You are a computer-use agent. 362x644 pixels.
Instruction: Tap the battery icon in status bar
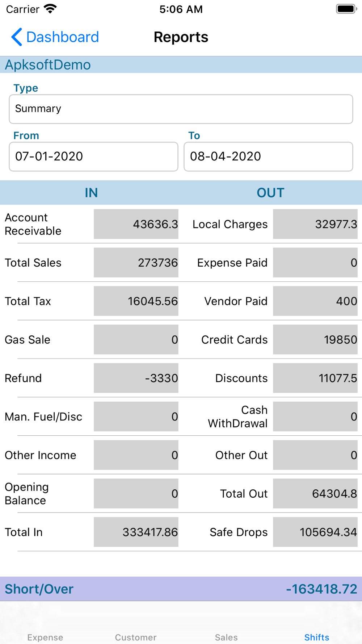(x=346, y=9)
